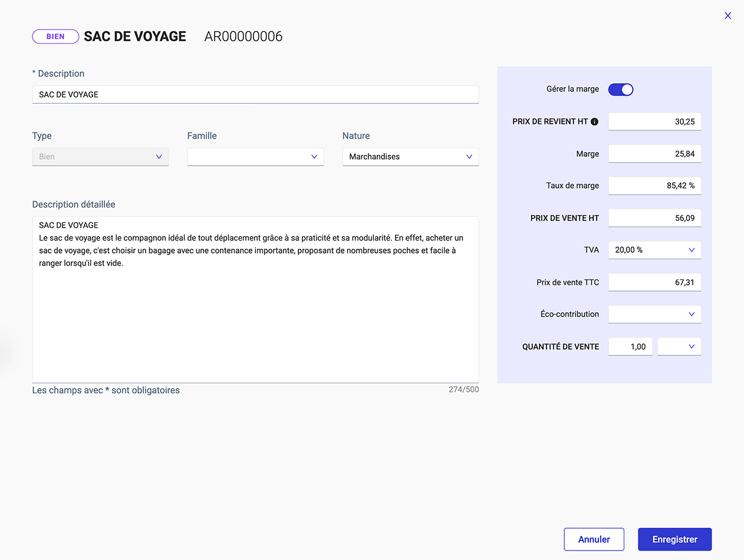Screen dimensions: 744x560
Task: Disable the Gérer la marge toggle
Action: pyautogui.click(x=621, y=89)
